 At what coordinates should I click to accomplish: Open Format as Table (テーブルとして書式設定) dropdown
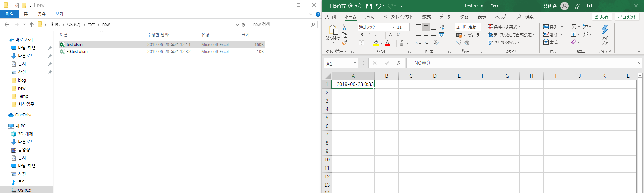(511, 35)
